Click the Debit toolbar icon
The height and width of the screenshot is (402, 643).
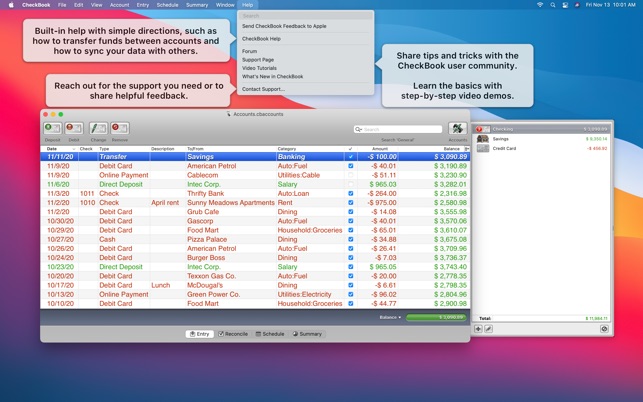(74, 128)
